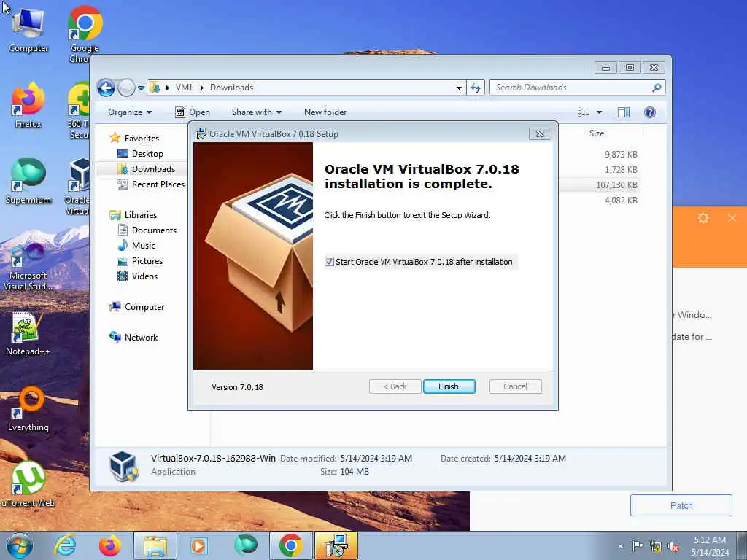Open the Firefox desktop shortcut

pyautogui.click(x=28, y=105)
